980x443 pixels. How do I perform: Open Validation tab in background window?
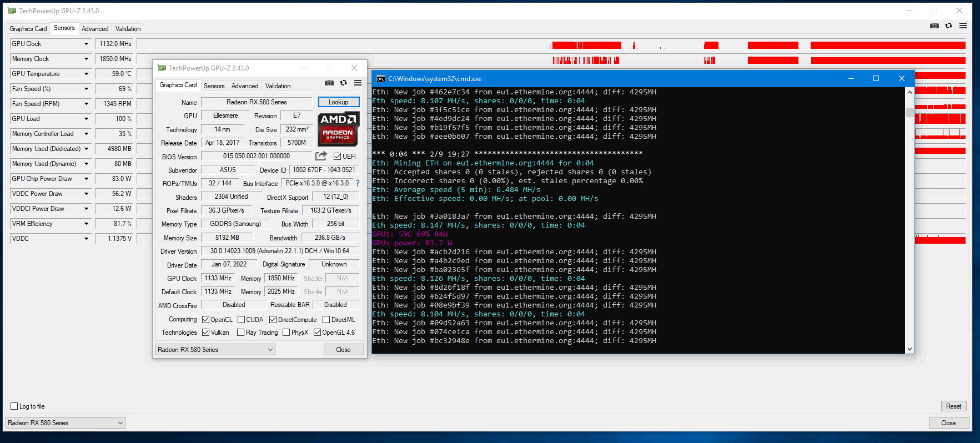coord(128,29)
